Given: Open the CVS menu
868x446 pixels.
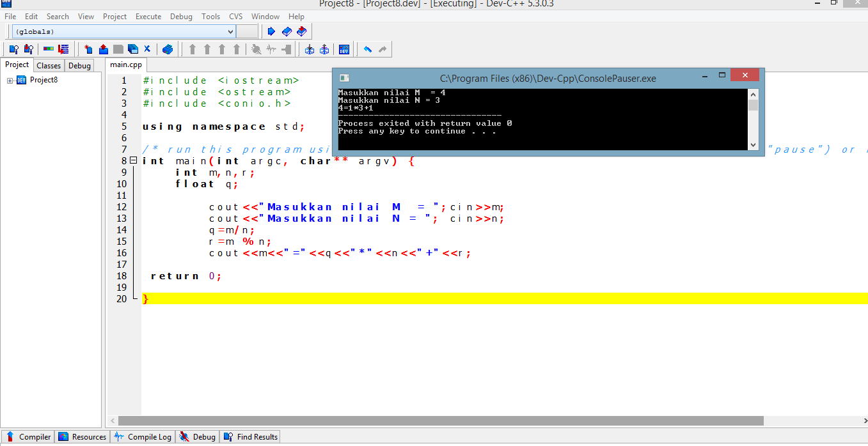Looking at the screenshot, I should [236, 17].
